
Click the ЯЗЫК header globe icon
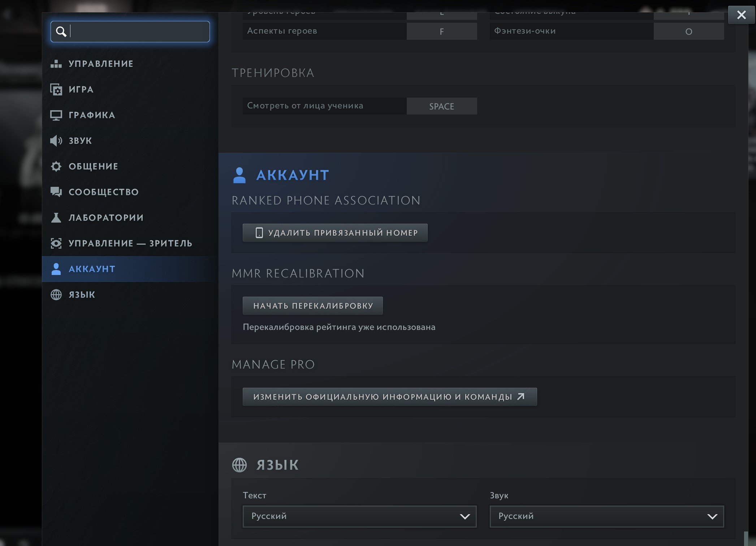click(239, 465)
